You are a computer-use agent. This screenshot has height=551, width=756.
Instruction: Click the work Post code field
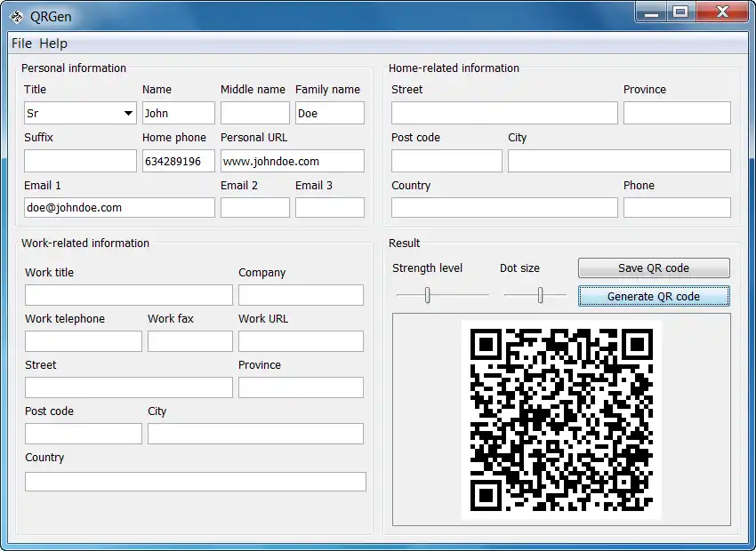coord(84,434)
